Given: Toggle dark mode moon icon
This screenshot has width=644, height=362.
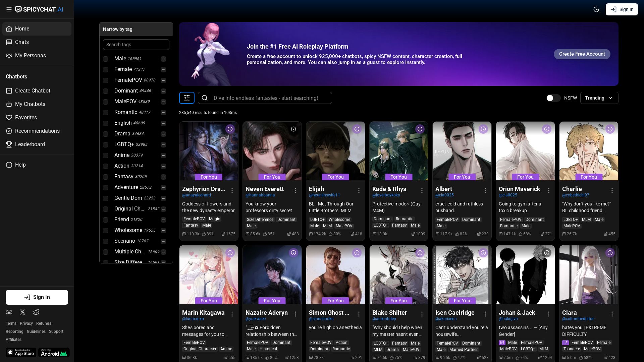Looking at the screenshot, I should [596, 9].
